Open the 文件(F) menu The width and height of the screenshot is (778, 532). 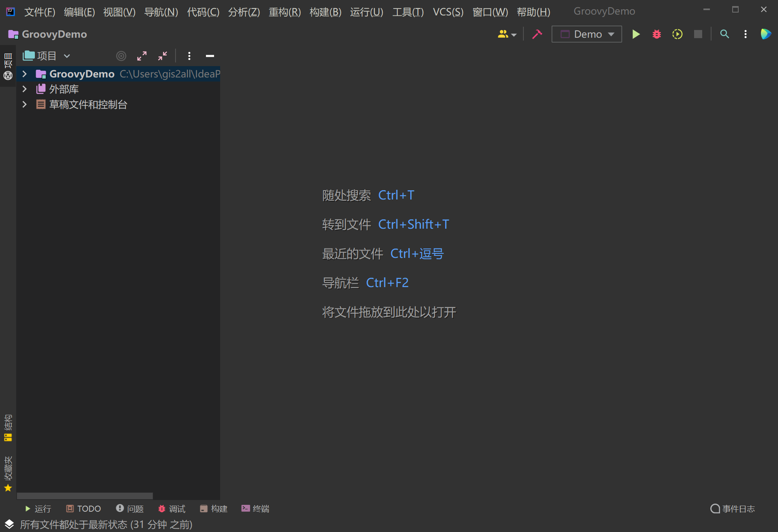pos(40,12)
